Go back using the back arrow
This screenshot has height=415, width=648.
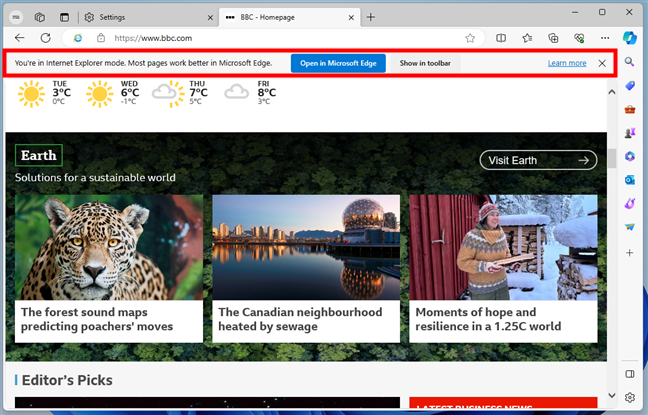click(x=19, y=38)
